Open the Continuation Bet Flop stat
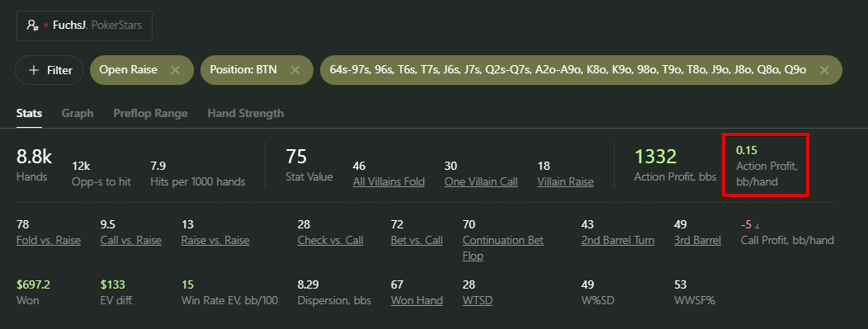Viewport: 868px width, 329px height. pyautogui.click(x=503, y=247)
